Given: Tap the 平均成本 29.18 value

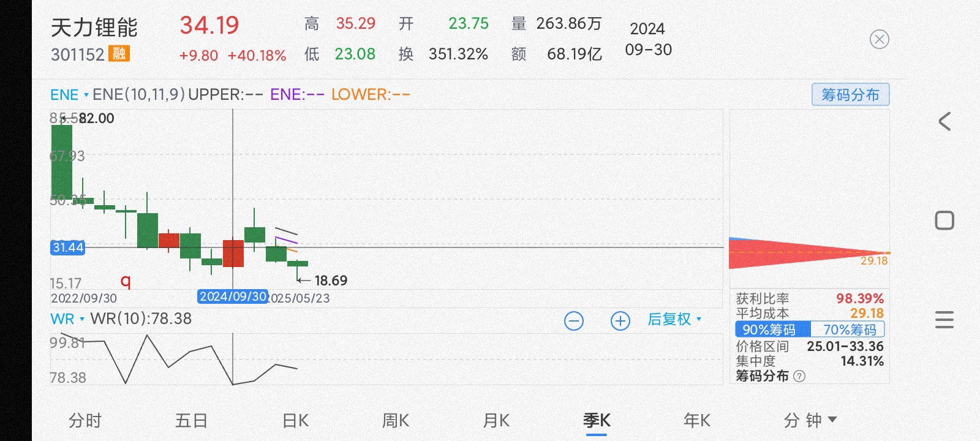Looking at the screenshot, I should (x=867, y=314).
